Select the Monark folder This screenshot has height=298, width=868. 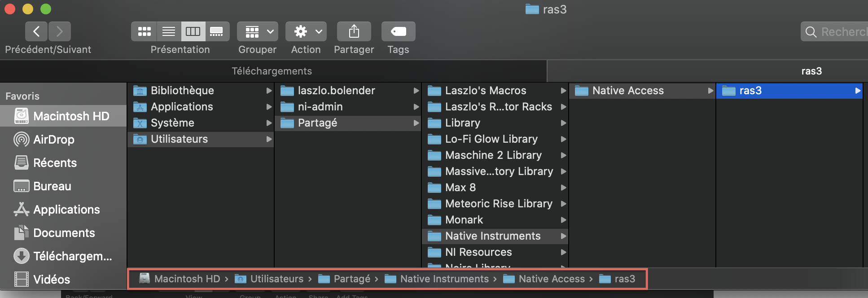point(495,220)
